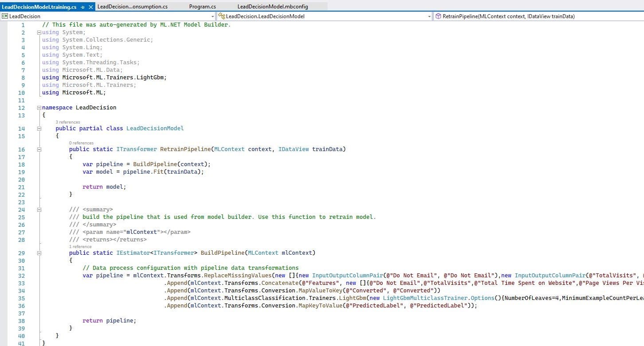The image size is (644, 346).
Task: Collapse the using directives block
Action: point(39,32)
